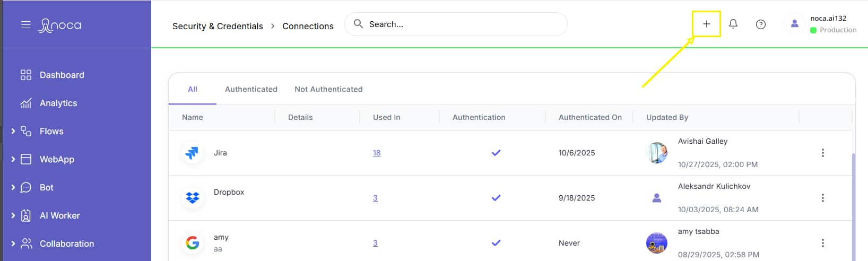
Task: Open Dashboard from the sidebar
Action: pos(62,75)
